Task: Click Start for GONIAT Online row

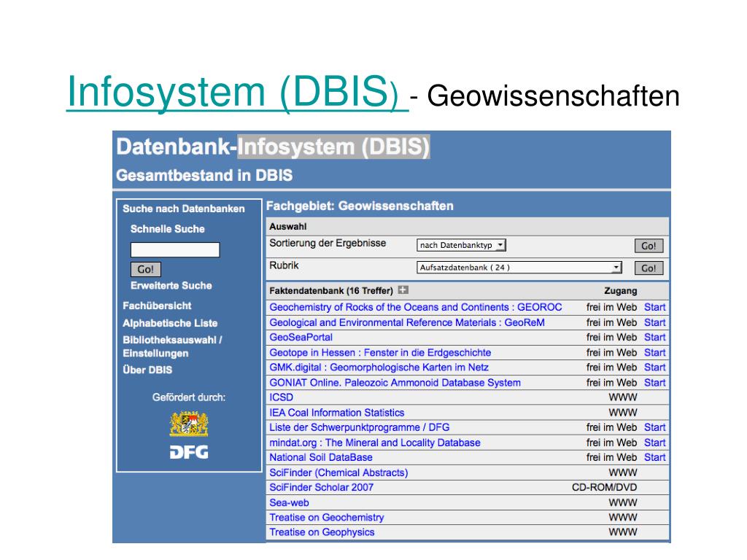Action: click(x=654, y=382)
